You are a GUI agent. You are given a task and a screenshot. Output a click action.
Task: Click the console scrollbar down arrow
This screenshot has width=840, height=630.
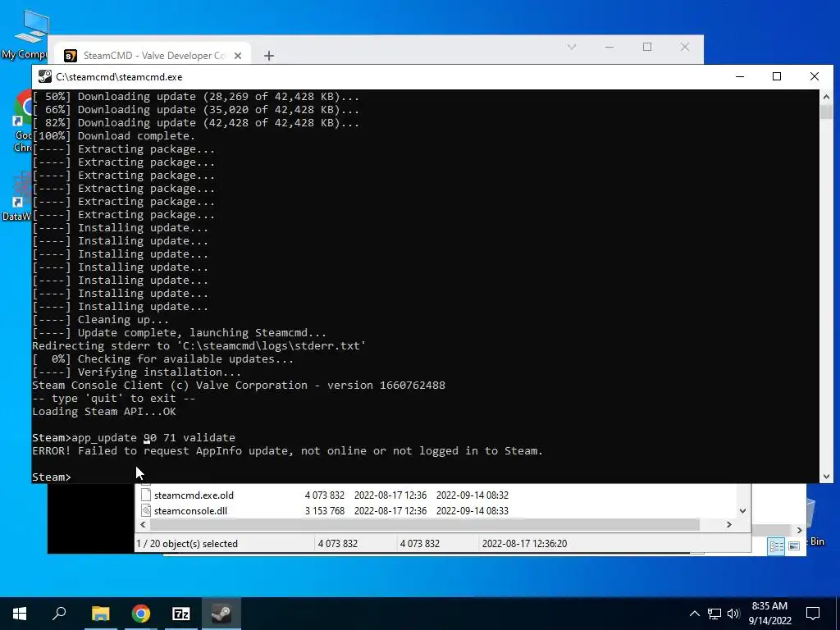[x=826, y=477]
